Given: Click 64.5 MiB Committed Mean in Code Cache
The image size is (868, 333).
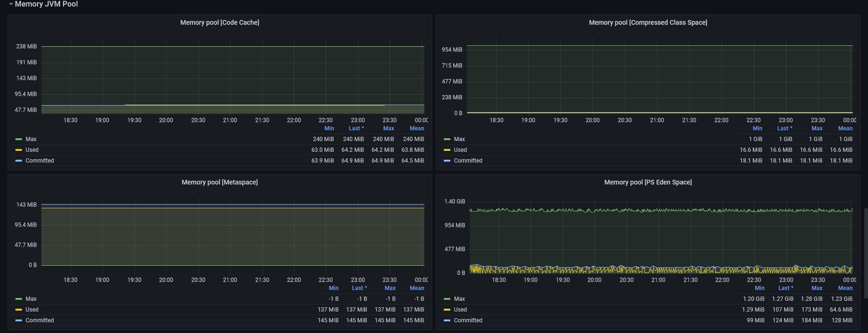Looking at the screenshot, I should [x=413, y=161].
